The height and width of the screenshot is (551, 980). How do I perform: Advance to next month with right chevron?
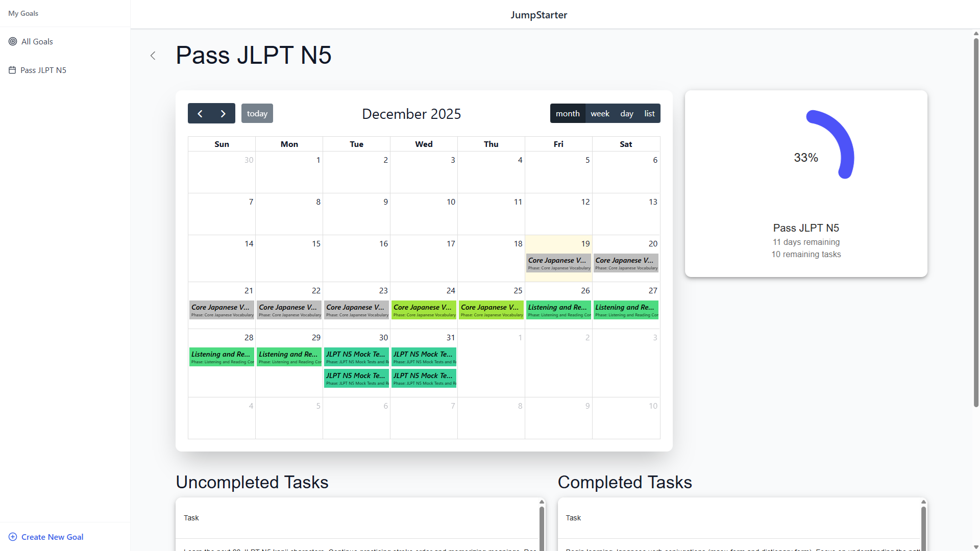coord(223,113)
